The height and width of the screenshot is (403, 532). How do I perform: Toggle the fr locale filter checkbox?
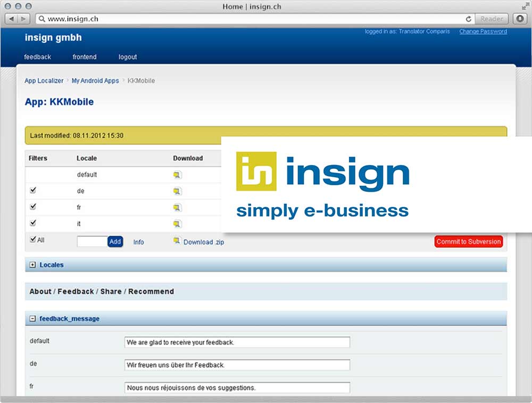(33, 207)
